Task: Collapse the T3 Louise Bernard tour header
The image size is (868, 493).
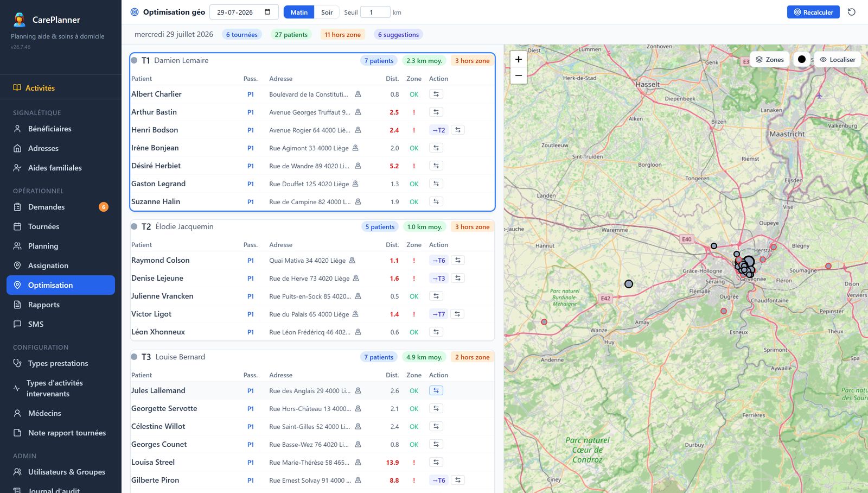Action: tap(312, 357)
